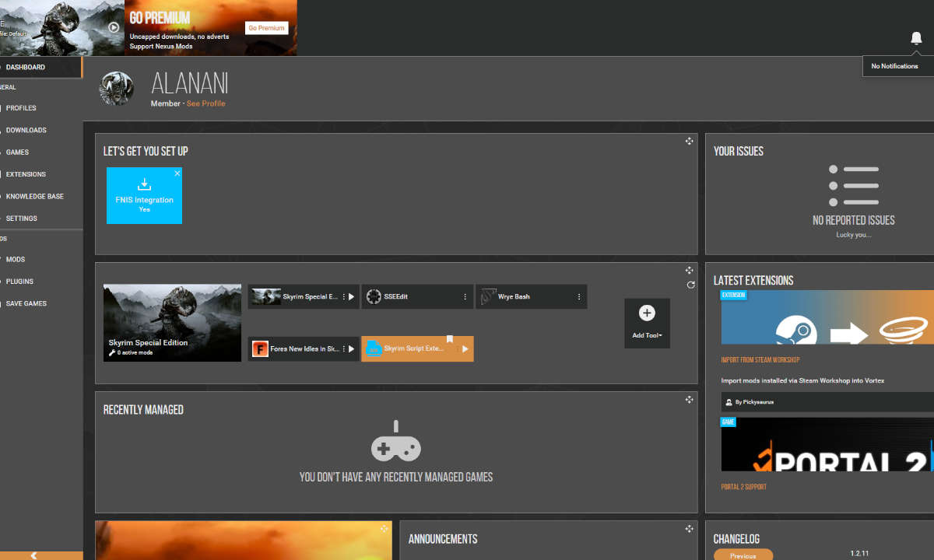This screenshot has height=560, width=934.
Task: Click move handle of Announcements widget
Action: tap(689, 528)
